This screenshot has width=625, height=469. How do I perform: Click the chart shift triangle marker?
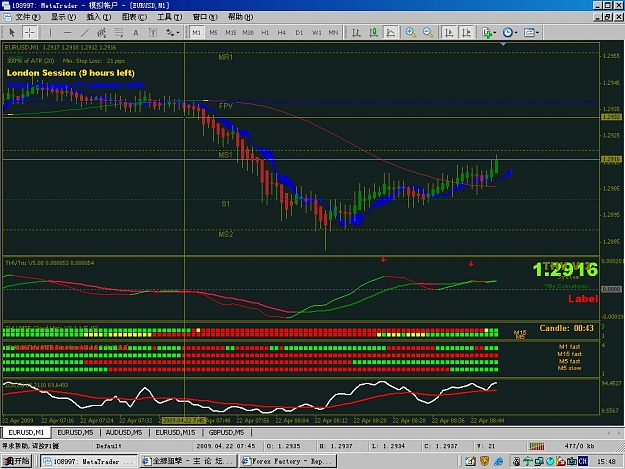point(503,44)
